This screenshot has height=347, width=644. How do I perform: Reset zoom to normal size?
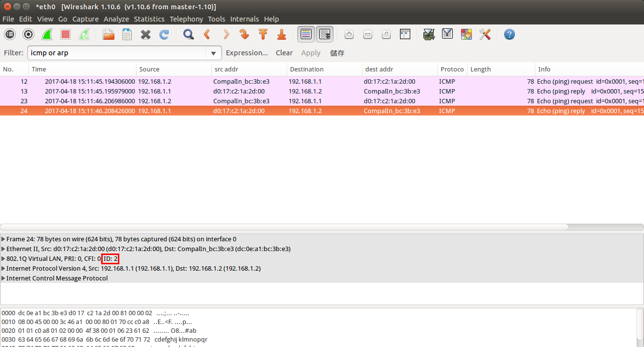(x=386, y=34)
